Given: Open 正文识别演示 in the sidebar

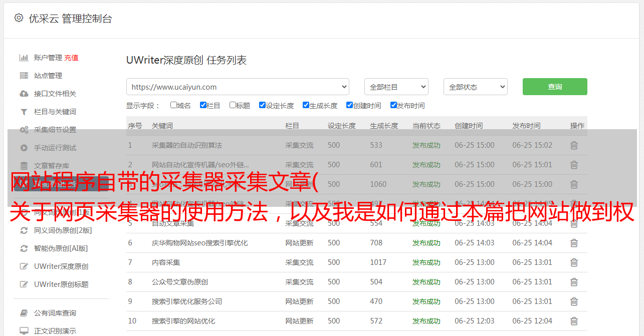Looking at the screenshot, I should (x=55, y=331).
